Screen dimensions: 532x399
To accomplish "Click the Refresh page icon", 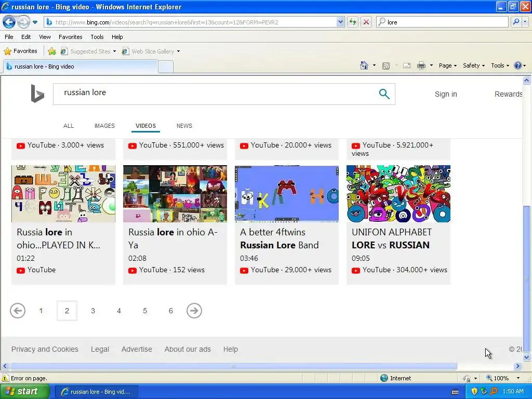I will coord(353,22).
